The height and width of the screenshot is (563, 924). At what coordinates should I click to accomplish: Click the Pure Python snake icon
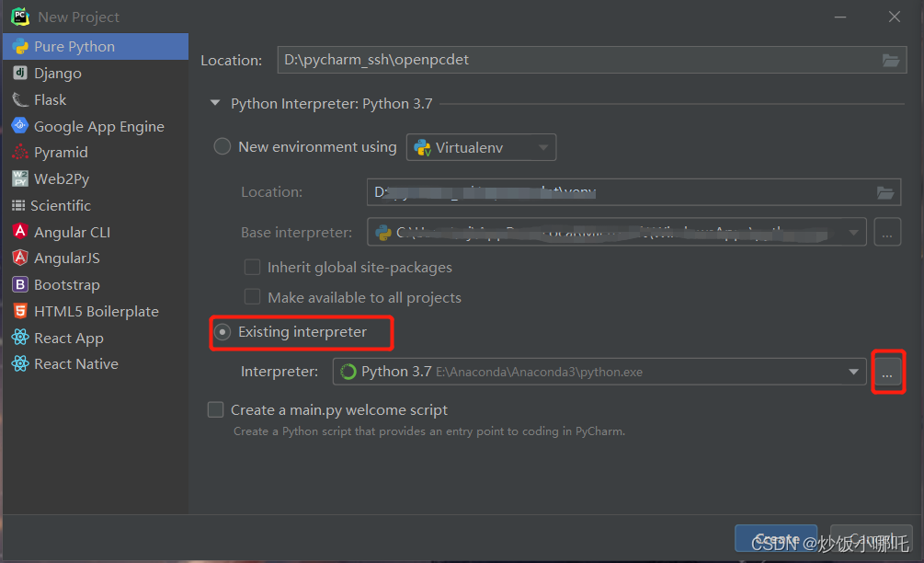[x=20, y=47]
